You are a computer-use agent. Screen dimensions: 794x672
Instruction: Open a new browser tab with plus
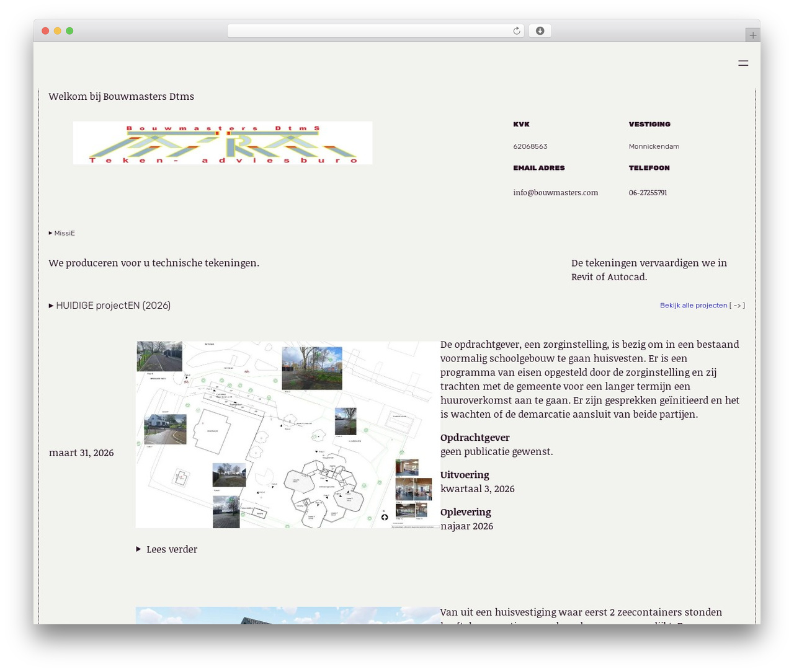(752, 35)
